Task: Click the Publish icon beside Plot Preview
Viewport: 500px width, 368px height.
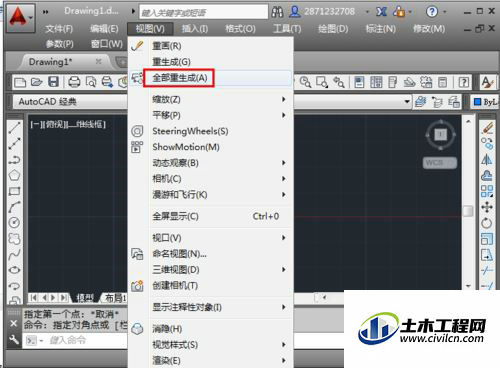Action: click(107, 82)
